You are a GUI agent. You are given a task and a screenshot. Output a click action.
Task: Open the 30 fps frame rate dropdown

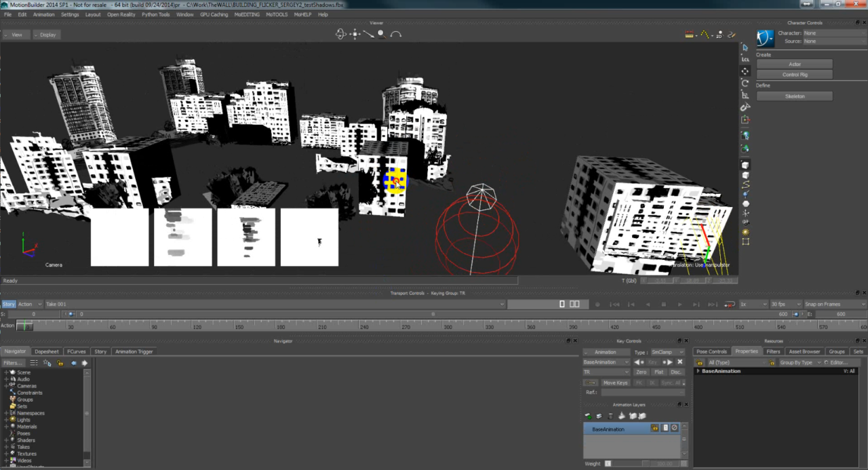tap(785, 305)
